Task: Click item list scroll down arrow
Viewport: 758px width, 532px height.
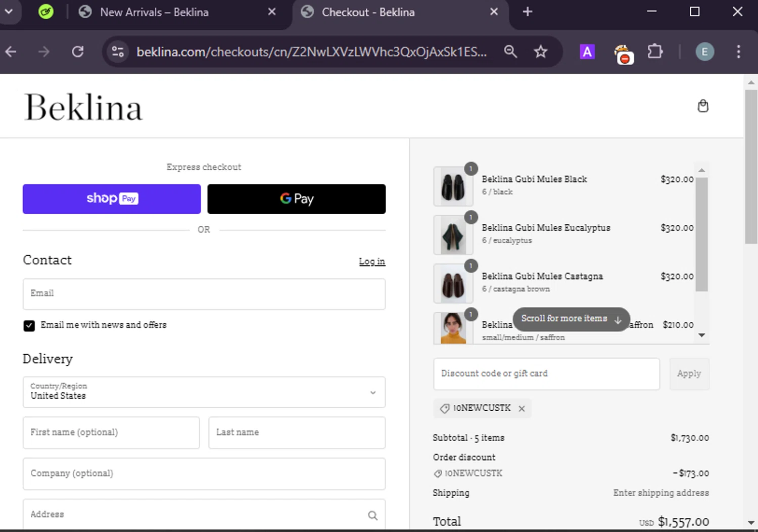Action: tap(701, 335)
